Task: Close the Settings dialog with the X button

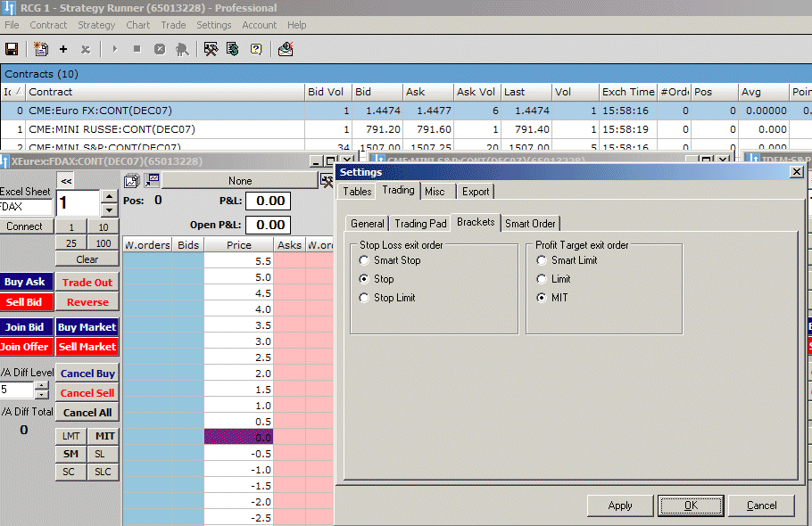Action: click(x=797, y=172)
